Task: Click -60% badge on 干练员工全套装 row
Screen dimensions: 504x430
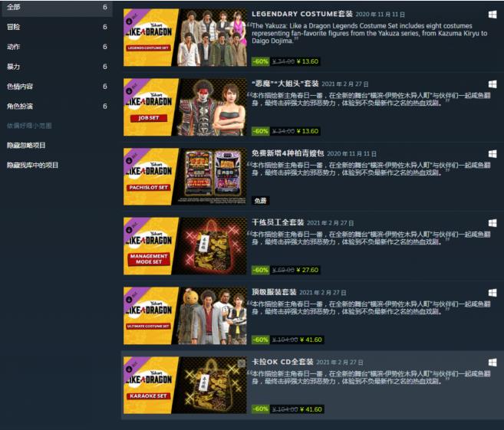Action: (260, 270)
